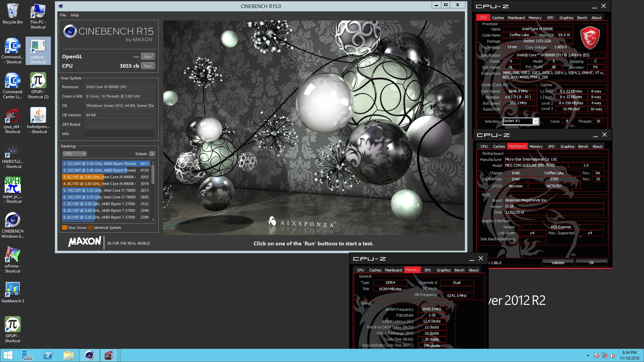Screen dimensions: 644x362
Task: Click the taskbar clock showing 8:34 PM
Action: 629,355
